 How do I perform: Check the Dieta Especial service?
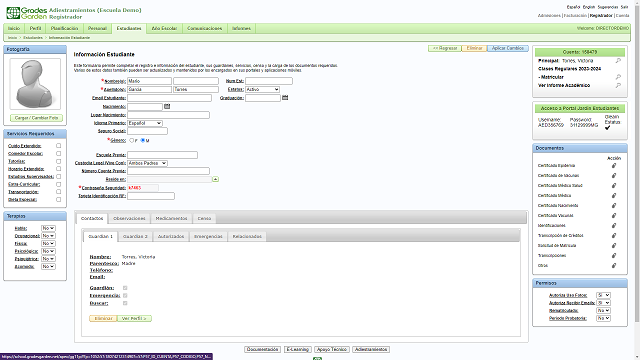coord(58,200)
